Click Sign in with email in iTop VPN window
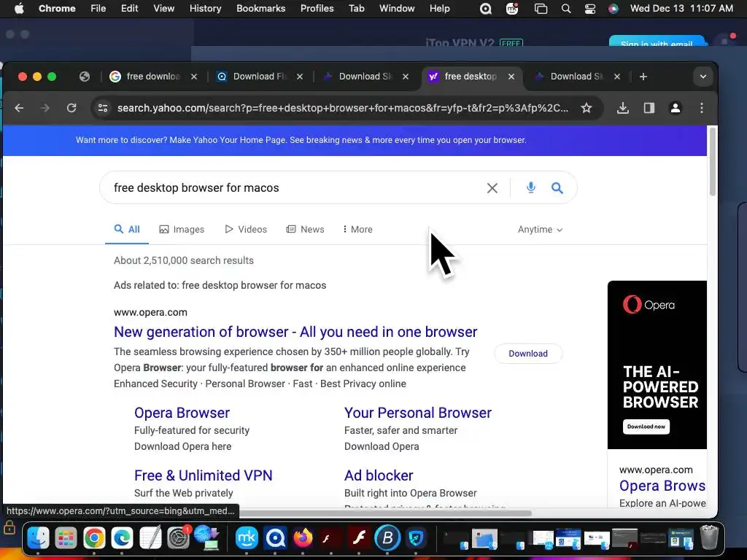This screenshot has width=747, height=560. (x=657, y=42)
